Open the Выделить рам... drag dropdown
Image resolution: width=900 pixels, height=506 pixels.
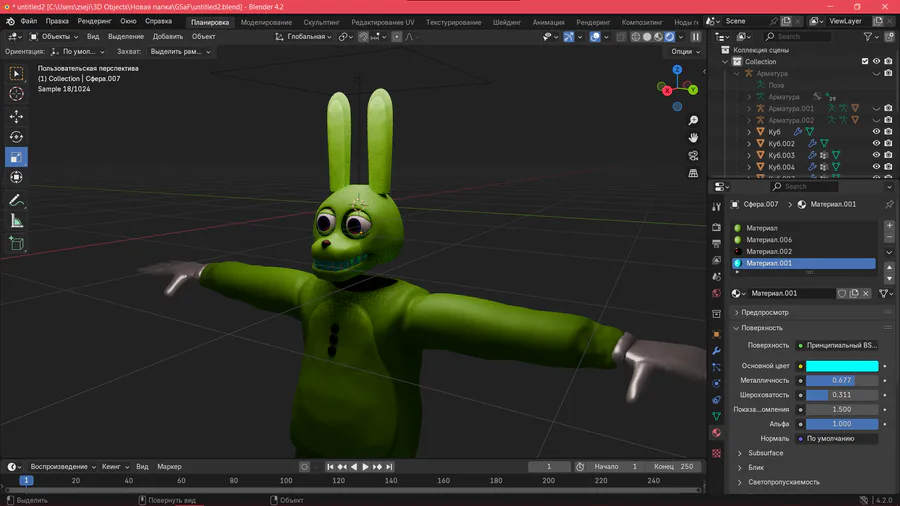click(180, 52)
